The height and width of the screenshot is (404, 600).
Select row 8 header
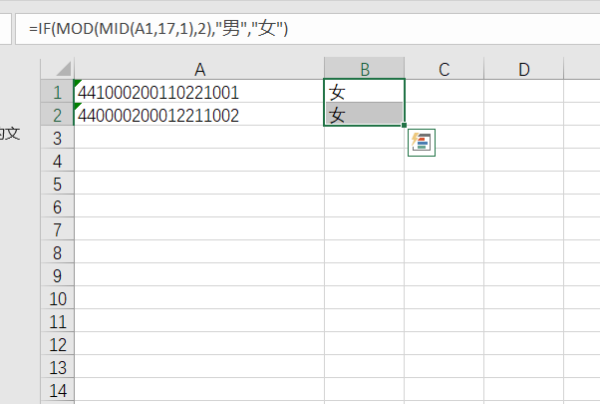click(x=57, y=252)
